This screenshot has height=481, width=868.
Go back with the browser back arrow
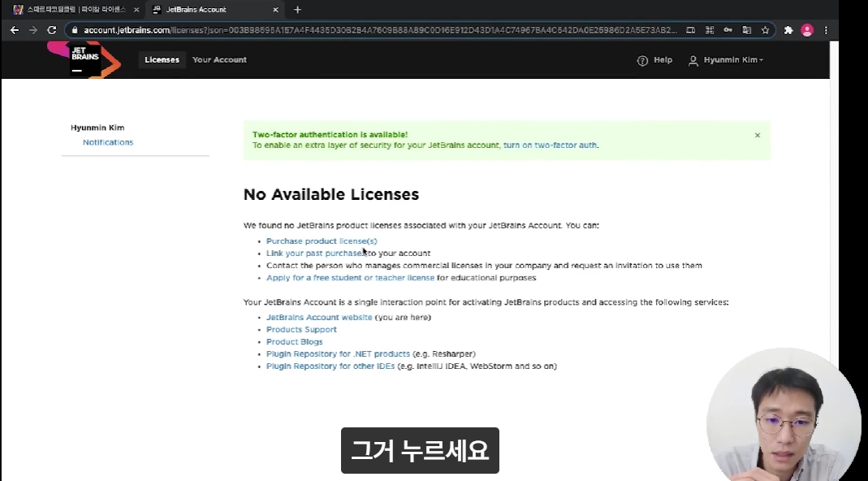[x=15, y=31]
